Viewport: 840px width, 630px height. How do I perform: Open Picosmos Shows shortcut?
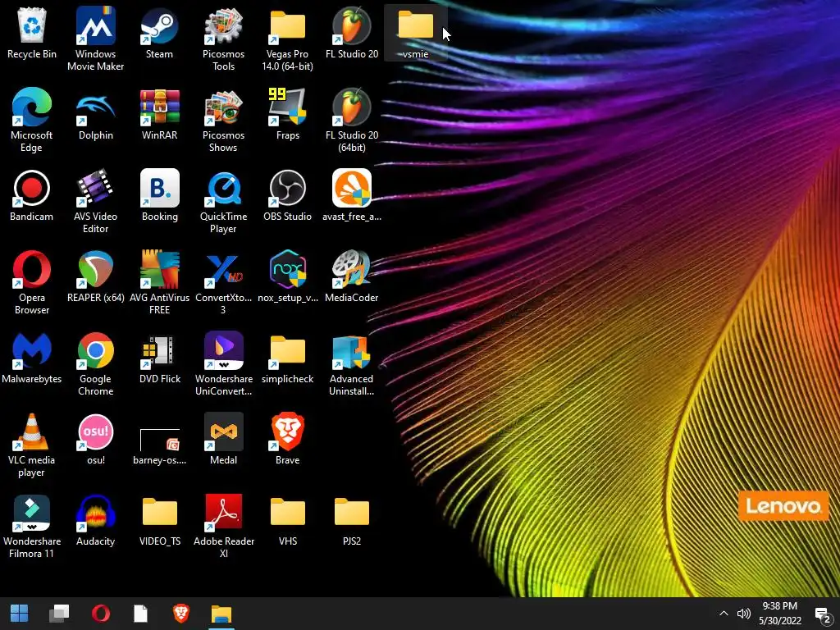click(x=223, y=120)
